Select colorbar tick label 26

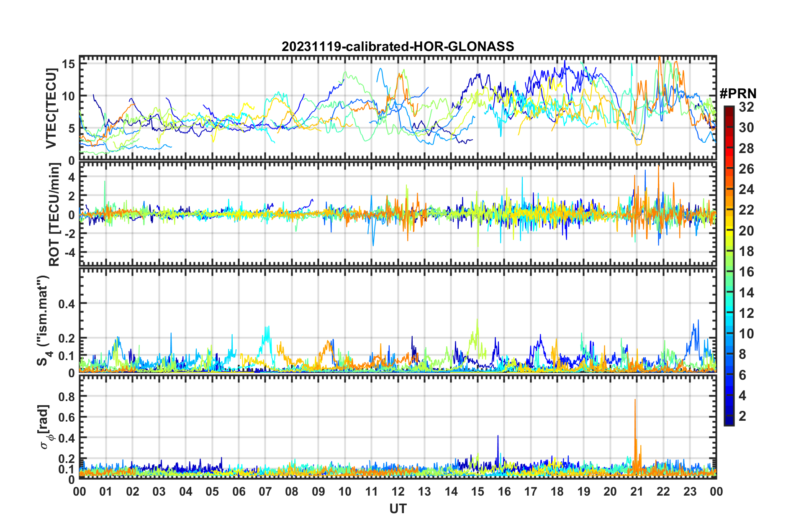point(746,169)
